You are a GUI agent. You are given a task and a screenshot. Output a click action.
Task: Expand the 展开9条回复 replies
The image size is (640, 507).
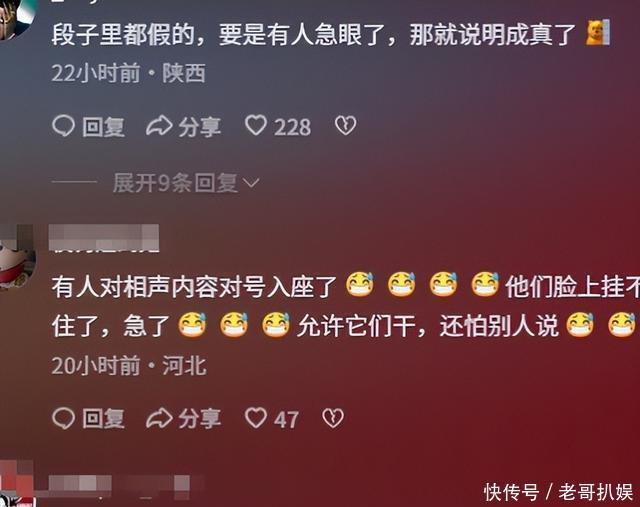[186, 182]
